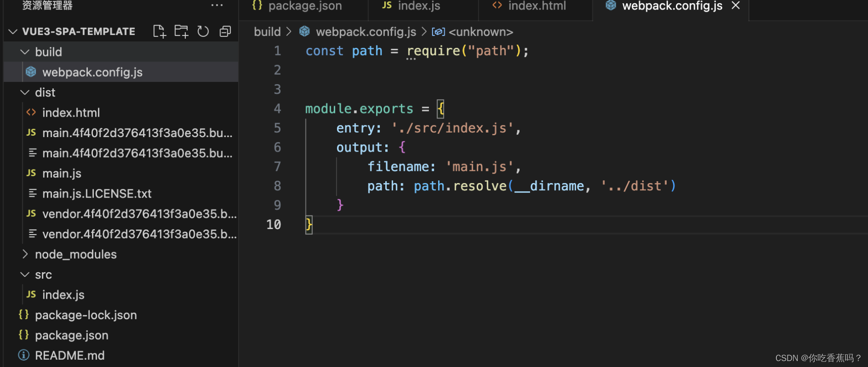Viewport: 868px width, 367px height.
Task: Click module.exports on line 4
Action: [359, 109]
